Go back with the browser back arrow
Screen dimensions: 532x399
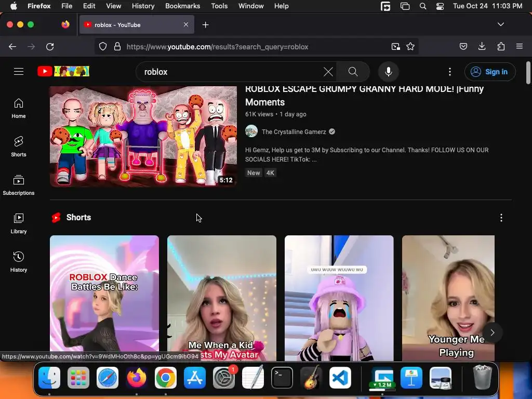(x=12, y=46)
